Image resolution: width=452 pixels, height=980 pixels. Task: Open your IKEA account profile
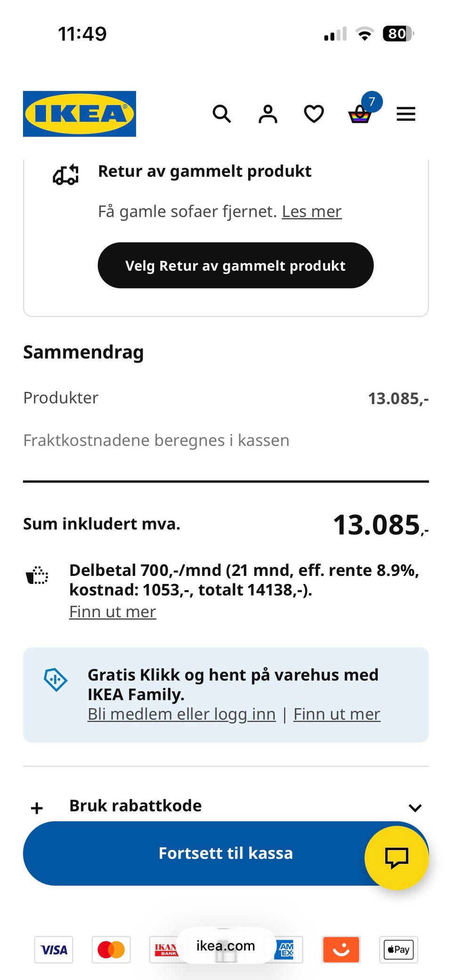click(267, 113)
